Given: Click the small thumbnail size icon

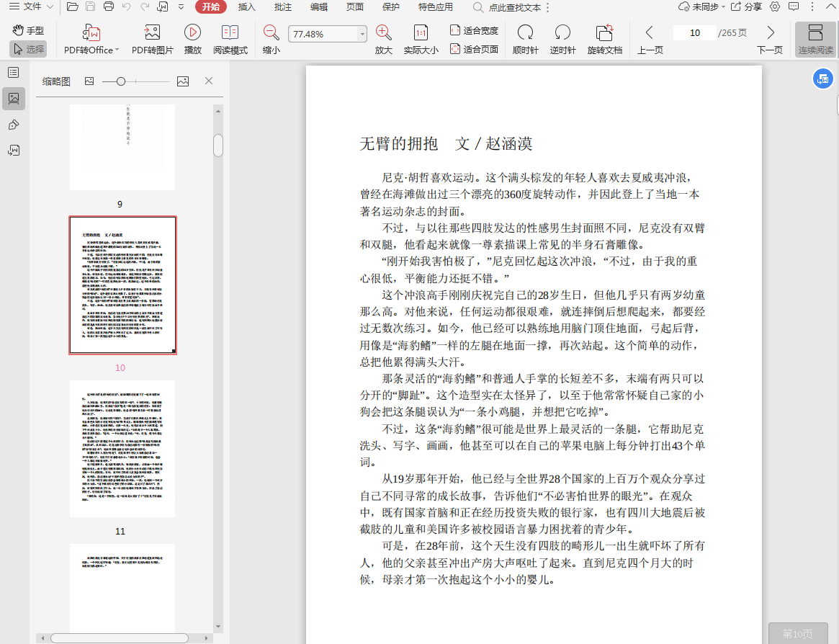Looking at the screenshot, I should click(x=89, y=81).
